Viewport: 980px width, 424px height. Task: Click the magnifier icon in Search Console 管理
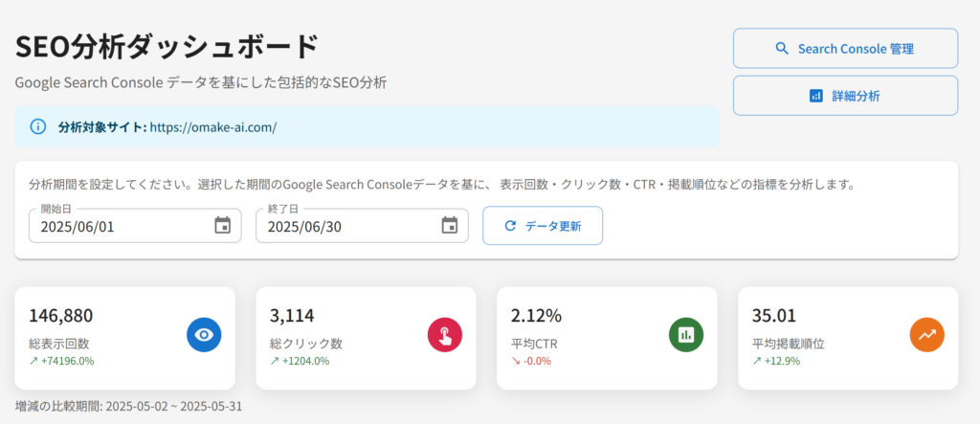[782, 49]
